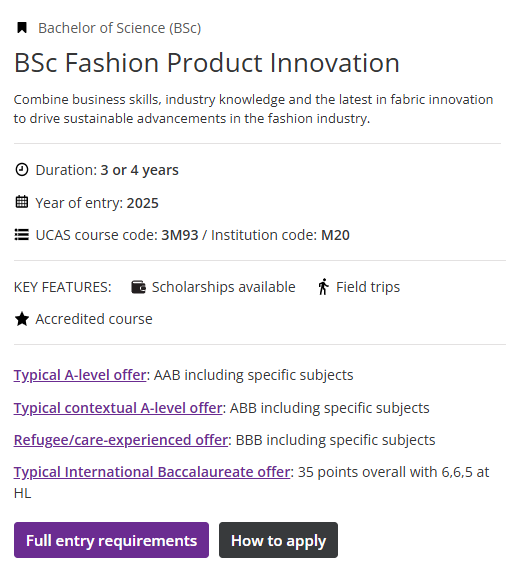Click the Bachelor of Science (BSc) label

click(120, 28)
